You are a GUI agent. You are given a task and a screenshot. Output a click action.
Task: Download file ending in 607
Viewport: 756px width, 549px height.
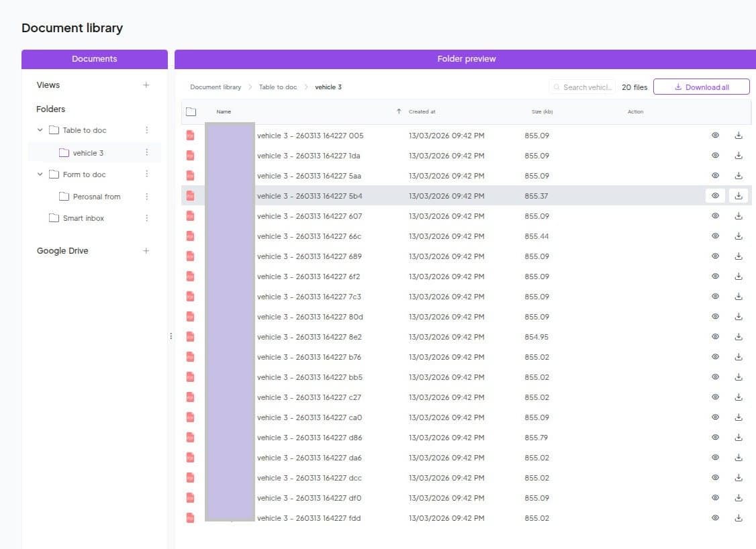point(738,216)
